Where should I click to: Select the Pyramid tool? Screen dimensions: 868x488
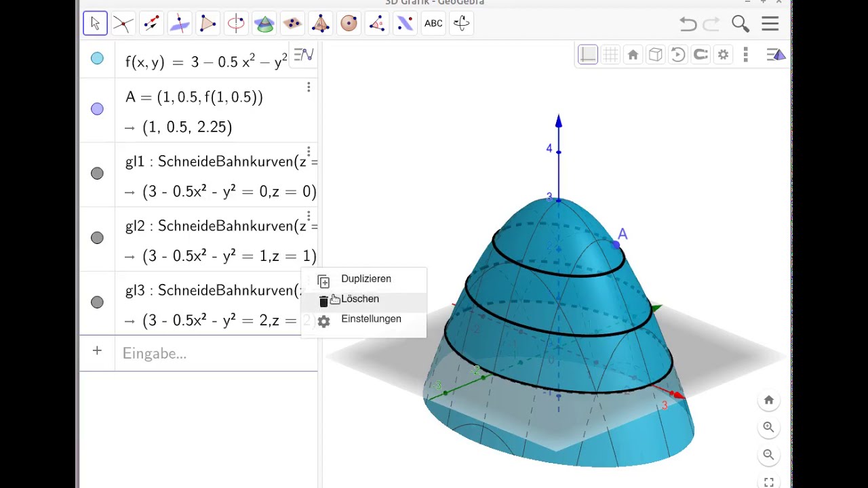[321, 24]
